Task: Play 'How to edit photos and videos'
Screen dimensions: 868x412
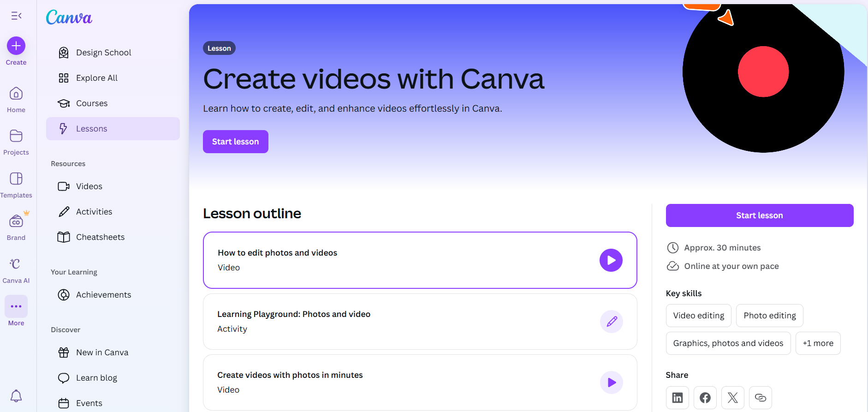Action: pyautogui.click(x=611, y=260)
